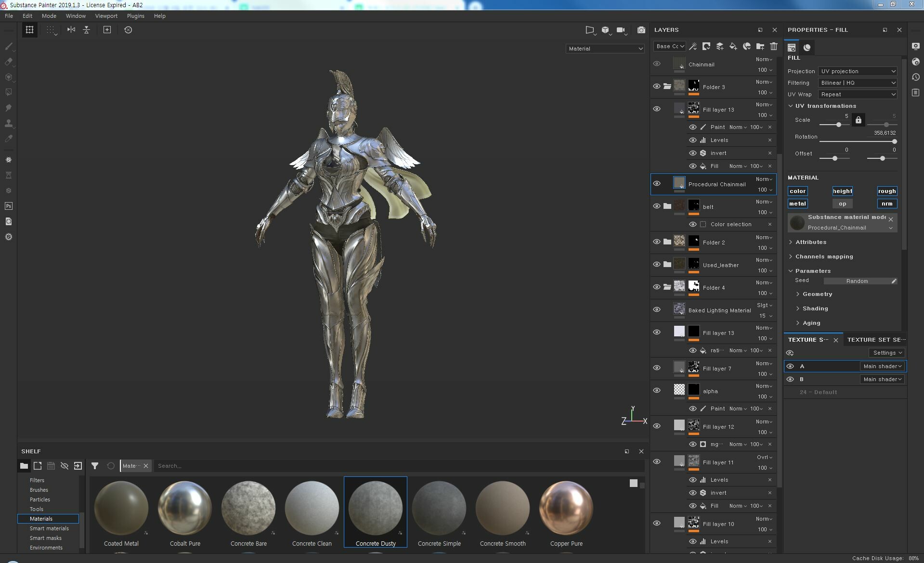Screen dimensions: 924x563
Task: Open the Plugins menu
Action: (135, 16)
